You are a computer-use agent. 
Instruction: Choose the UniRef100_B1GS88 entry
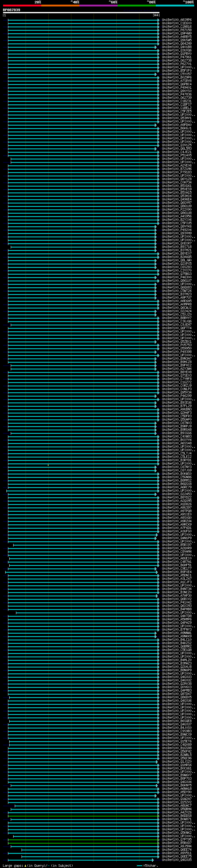point(177,748)
